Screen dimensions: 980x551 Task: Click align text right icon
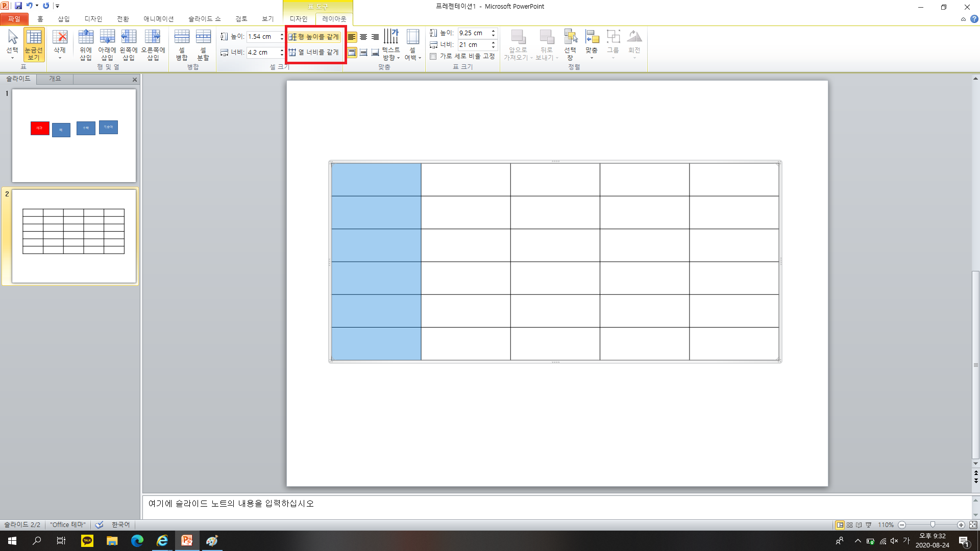[x=375, y=37]
